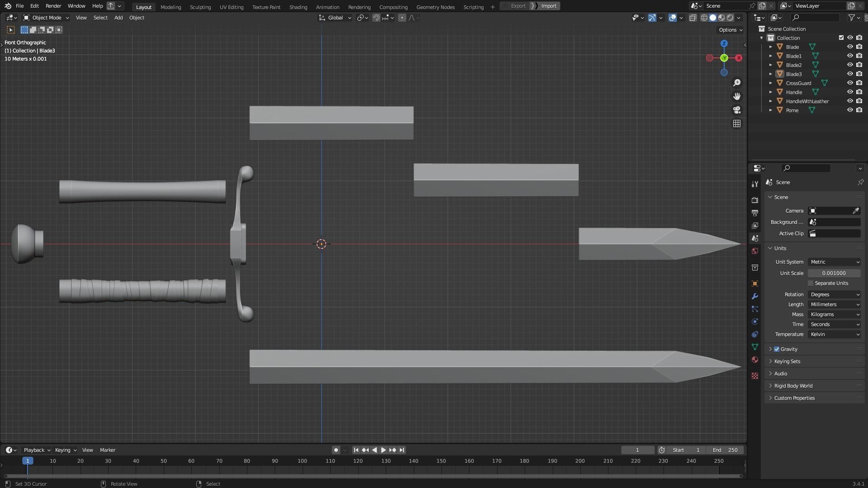Click the eyedropper beside Camera field
The height and width of the screenshot is (488, 868).
point(856,211)
